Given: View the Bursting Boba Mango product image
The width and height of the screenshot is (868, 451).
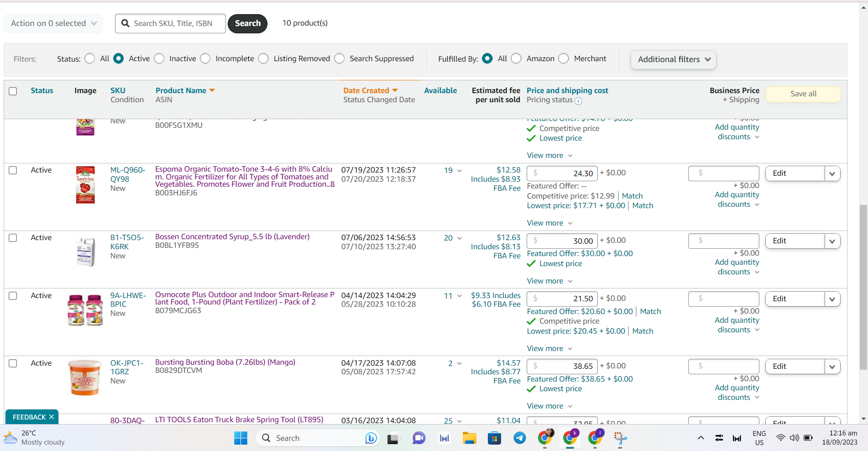Looking at the screenshot, I should [x=85, y=377].
